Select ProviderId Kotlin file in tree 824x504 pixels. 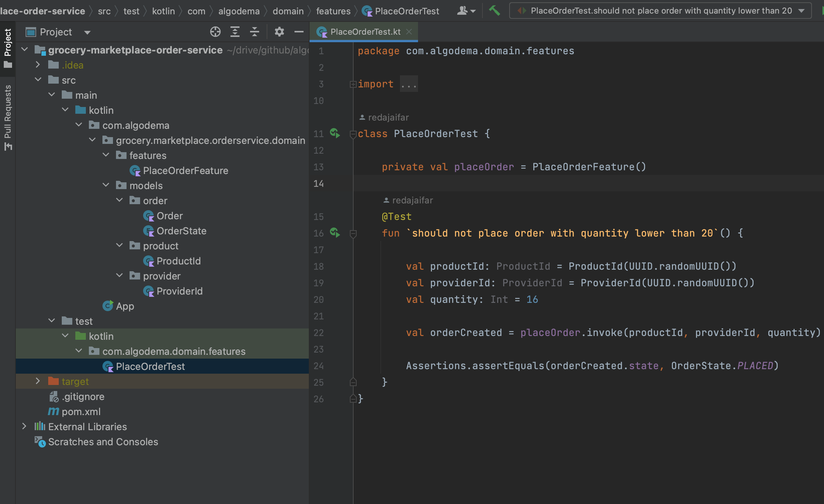173,291
